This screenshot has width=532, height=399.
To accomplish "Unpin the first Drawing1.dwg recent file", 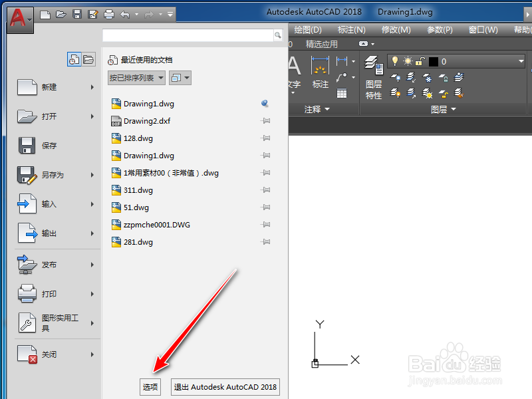I will pyautogui.click(x=265, y=104).
